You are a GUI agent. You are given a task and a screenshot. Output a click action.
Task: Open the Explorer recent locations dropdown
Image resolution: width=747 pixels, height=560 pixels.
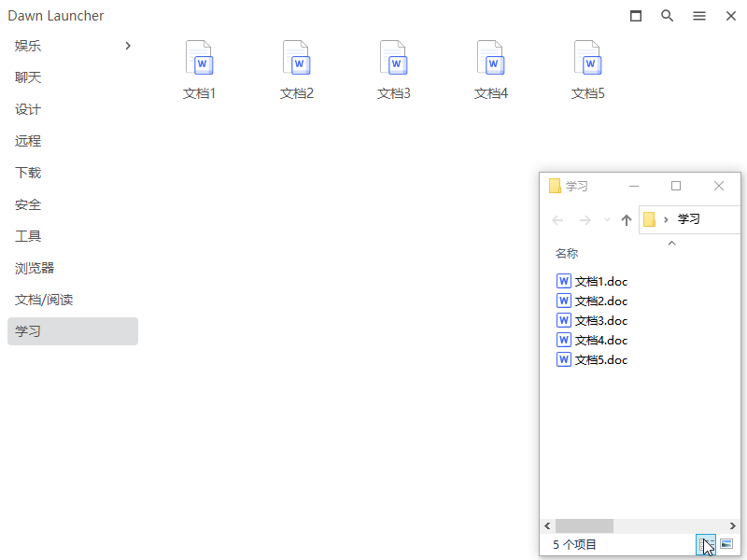(607, 220)
